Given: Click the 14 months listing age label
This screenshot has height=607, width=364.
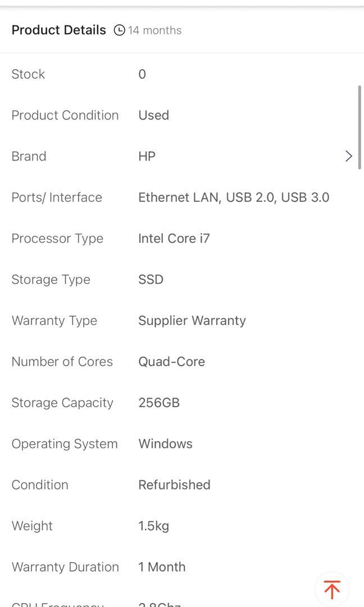Looking at the screenshot, I should [154, 30].
